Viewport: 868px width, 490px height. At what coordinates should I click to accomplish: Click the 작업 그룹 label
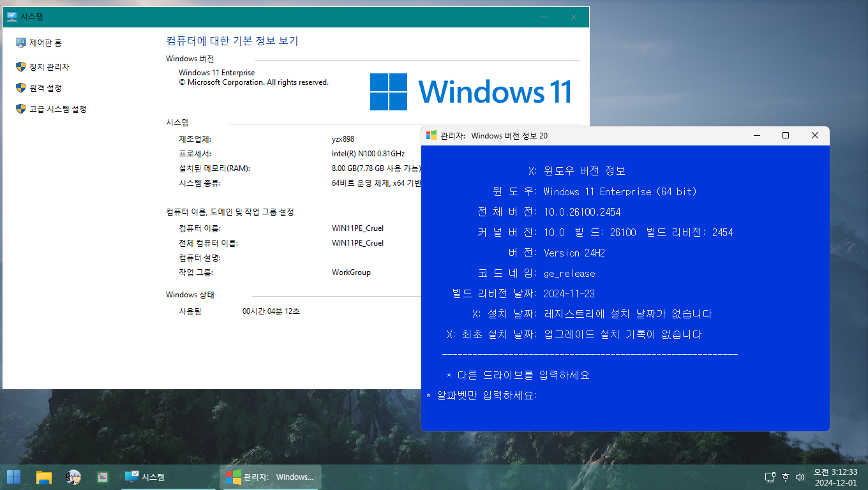point(196,272)
